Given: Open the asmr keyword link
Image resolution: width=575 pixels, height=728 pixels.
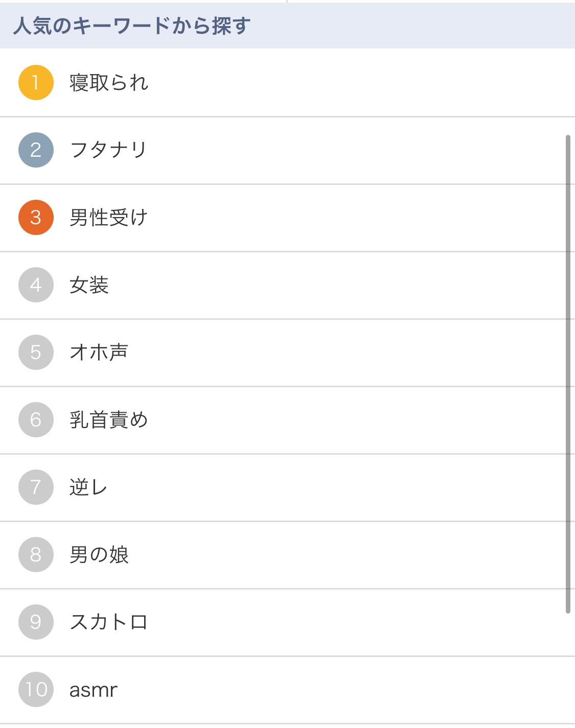Looking at the screenshot, I should point(94,690).
